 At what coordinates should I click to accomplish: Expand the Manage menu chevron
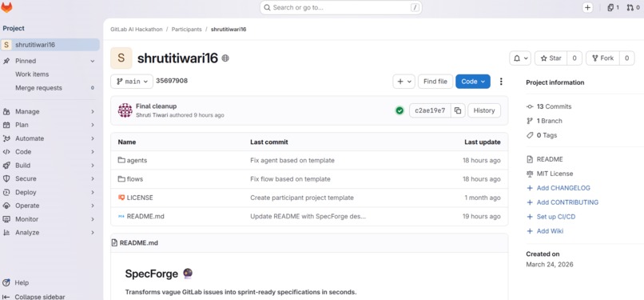(x=93, y=111)
